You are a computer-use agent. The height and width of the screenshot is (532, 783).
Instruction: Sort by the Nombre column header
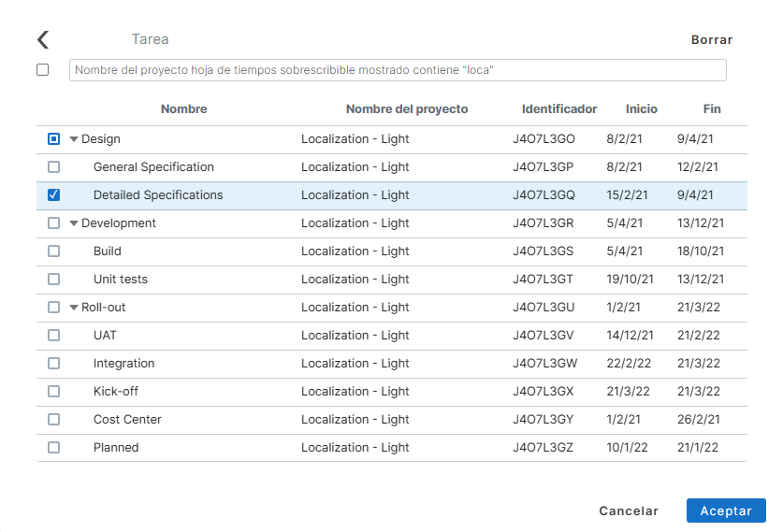click(x=183, y=109)
